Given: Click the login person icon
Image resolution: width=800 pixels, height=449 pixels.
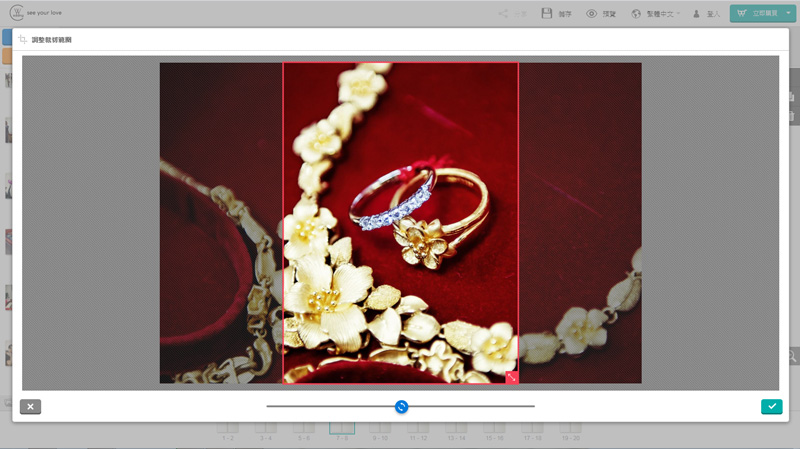Looking at the screenshot, I should click(696, 14).
